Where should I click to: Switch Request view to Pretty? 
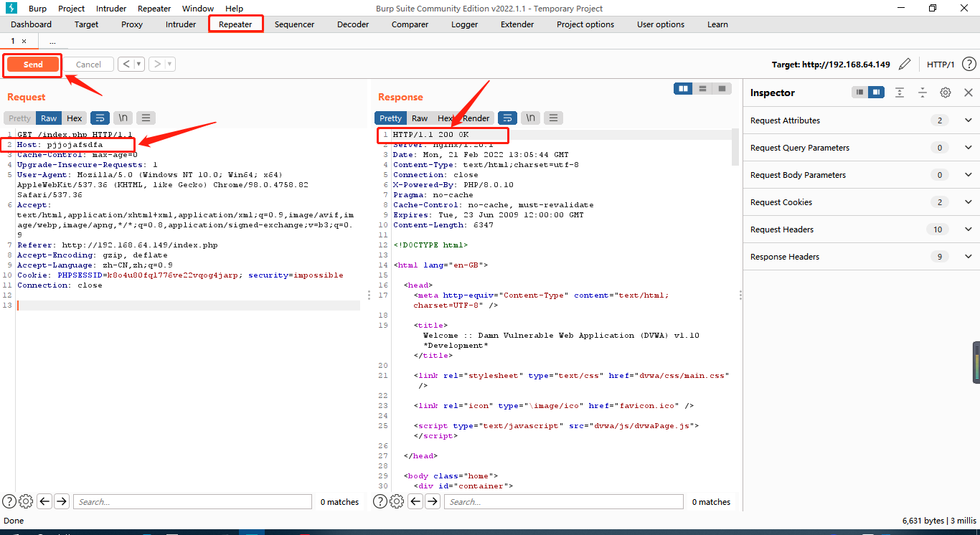point(20,118)
